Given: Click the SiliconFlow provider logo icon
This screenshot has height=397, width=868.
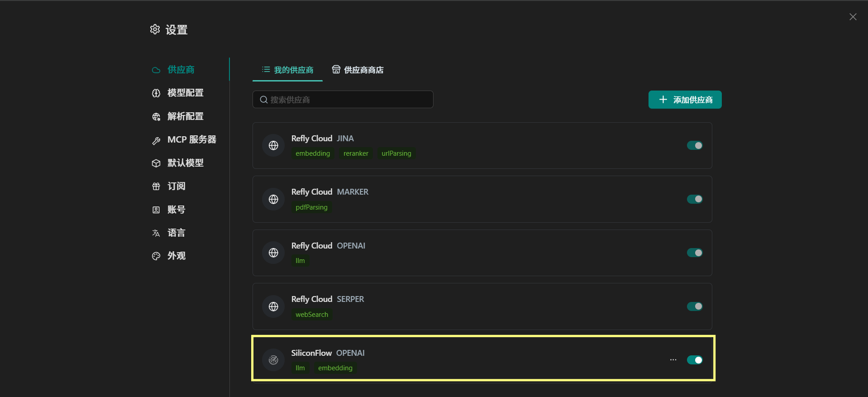Looking at the screenshot, I should 273,360.
